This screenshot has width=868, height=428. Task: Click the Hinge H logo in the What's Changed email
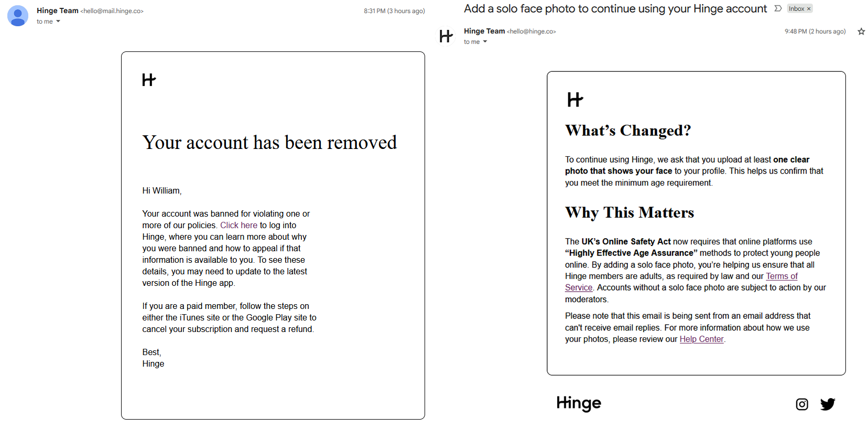(x=575, y=100)
